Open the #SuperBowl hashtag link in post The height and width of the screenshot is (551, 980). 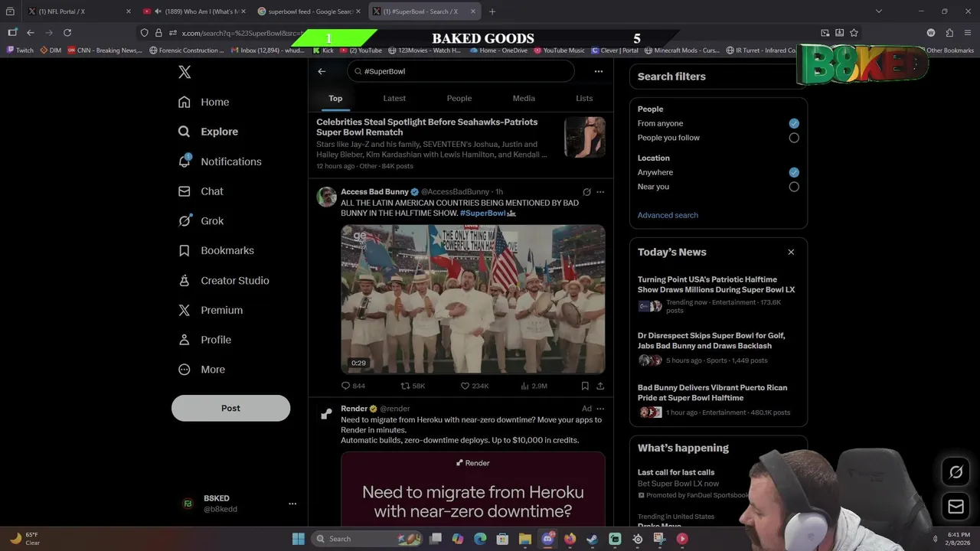pos(482,213)
